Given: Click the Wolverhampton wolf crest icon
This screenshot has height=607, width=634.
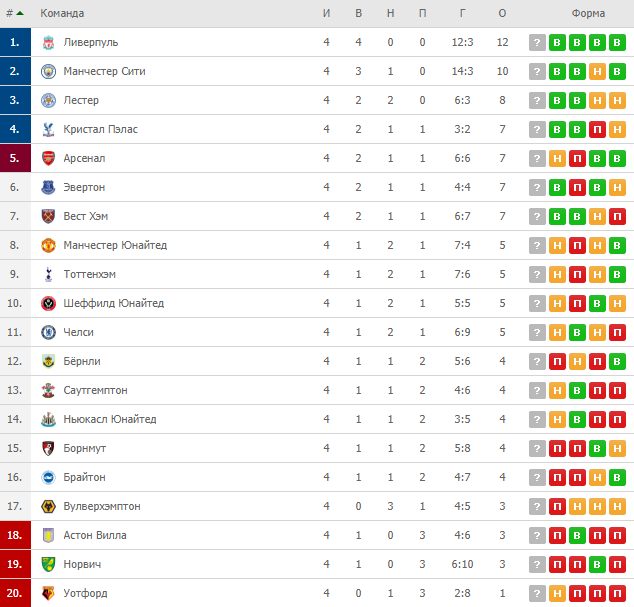Looking at the screenshot, I should coord(48,506).
